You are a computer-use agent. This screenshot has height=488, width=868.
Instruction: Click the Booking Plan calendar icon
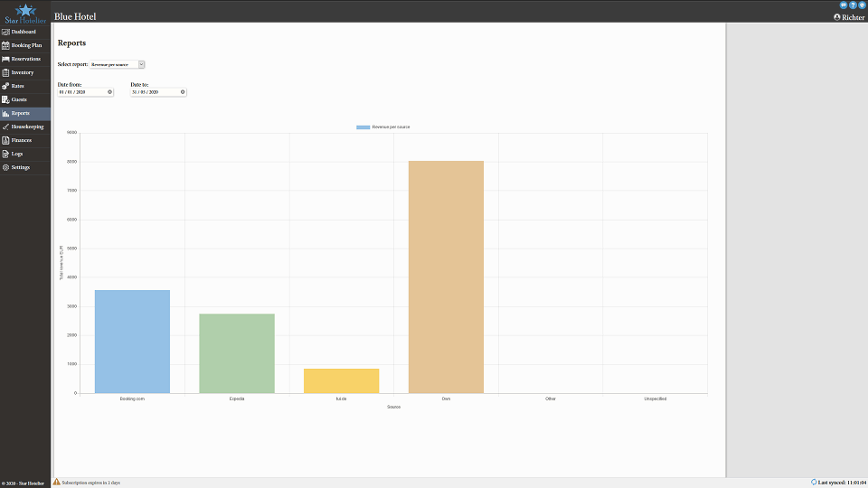coord(5,45)
